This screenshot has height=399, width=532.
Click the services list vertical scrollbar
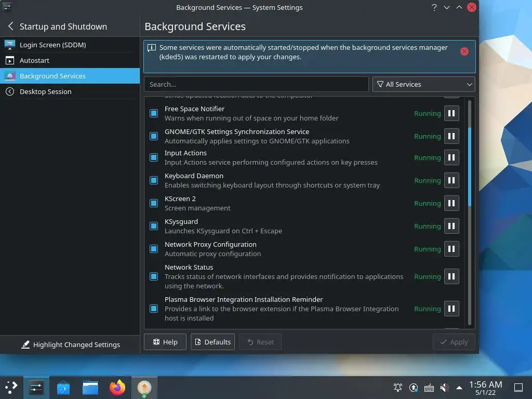[x=470, y=167]
